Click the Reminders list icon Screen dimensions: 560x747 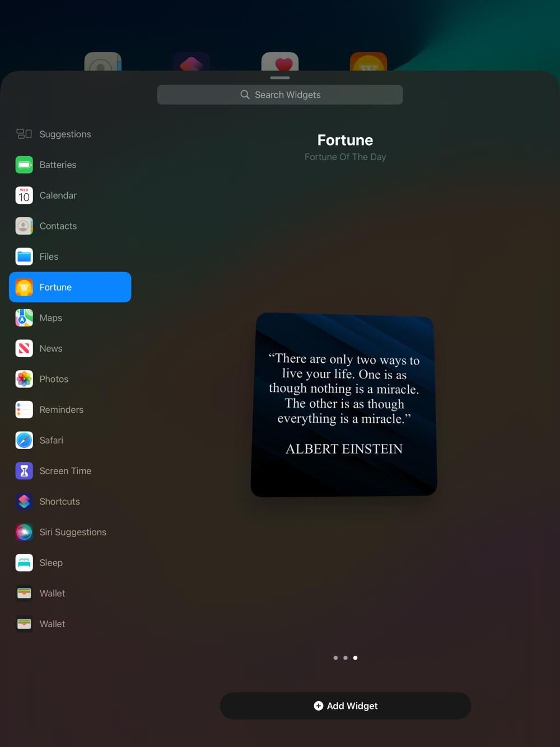(24, 409)
